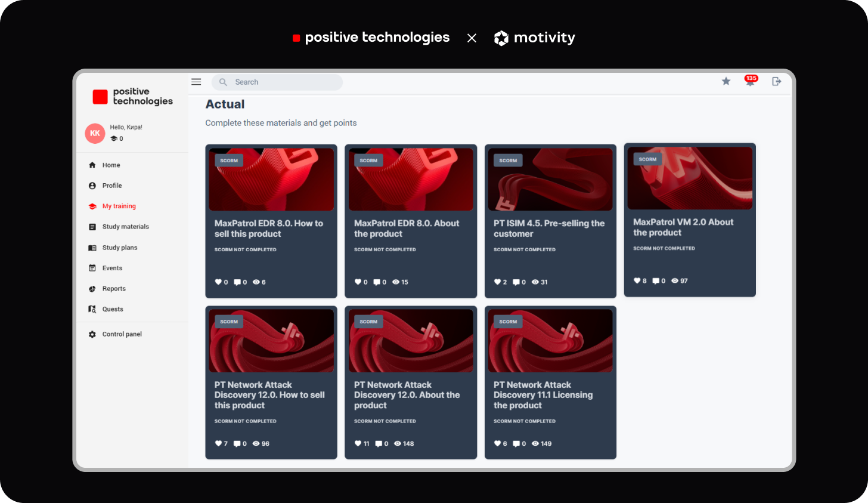868x503 pixels.
Task: Open the MaxPatrol EDR 8.0 About the product thumbnail
Action: 411,180
